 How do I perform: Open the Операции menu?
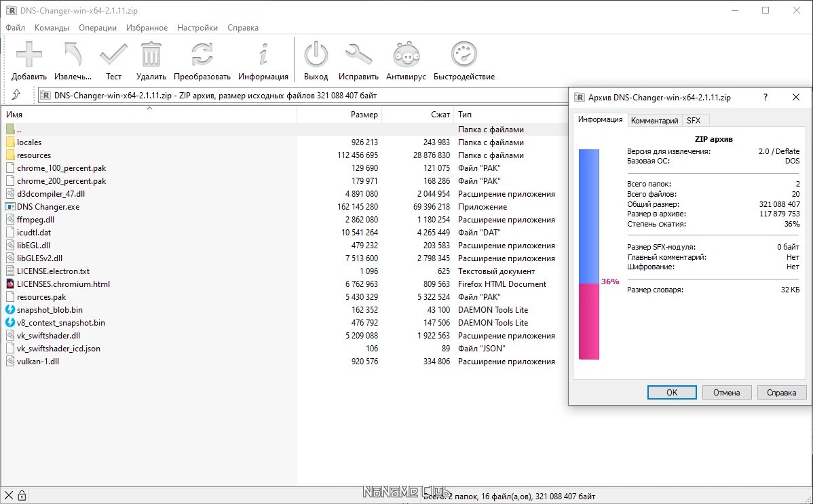tap(97, 28)
